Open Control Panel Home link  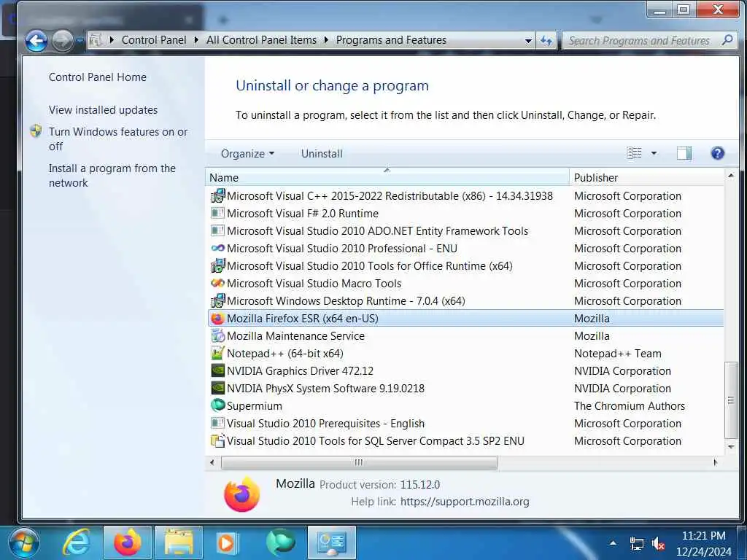coord(98,77)
